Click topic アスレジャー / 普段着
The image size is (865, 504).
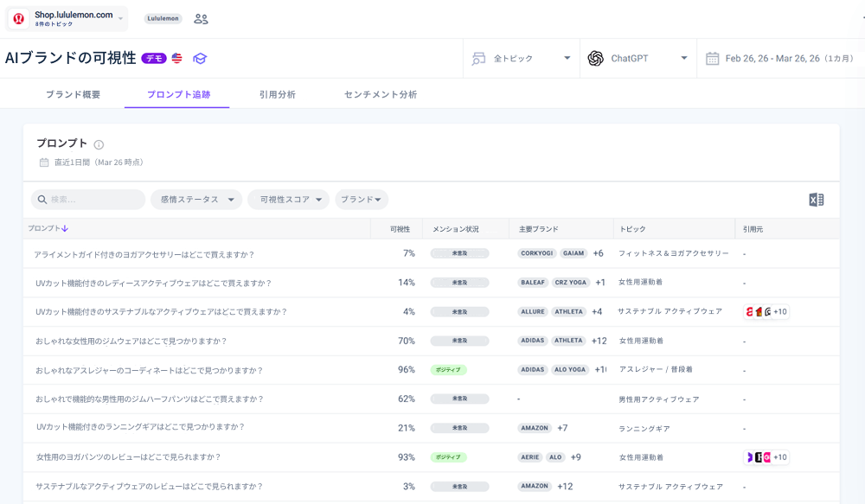coord(656,369)
